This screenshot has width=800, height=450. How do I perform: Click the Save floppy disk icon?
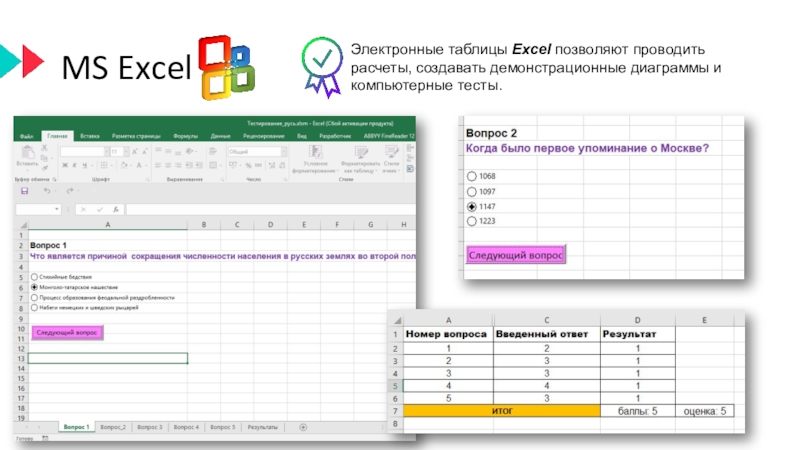coord(24,191)
